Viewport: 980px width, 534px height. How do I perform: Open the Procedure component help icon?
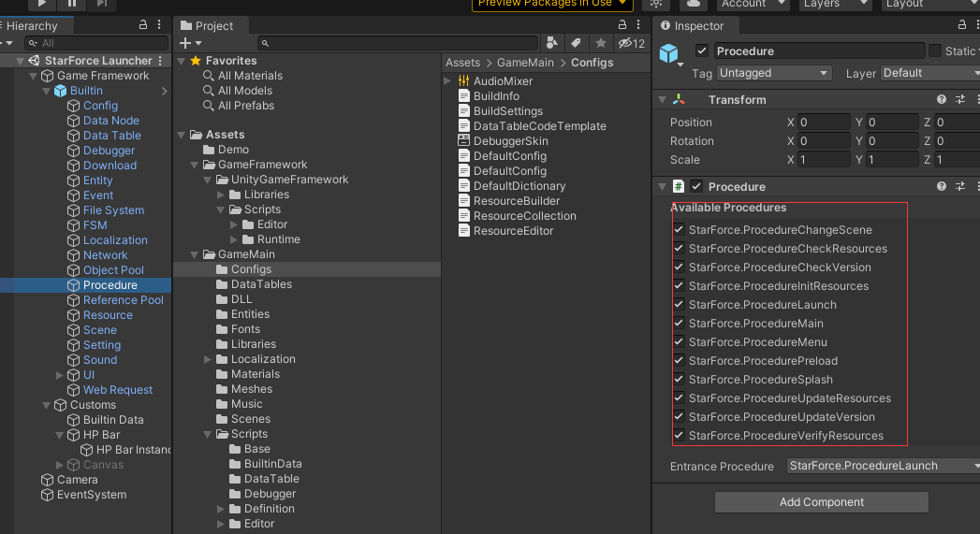point(942,186)
